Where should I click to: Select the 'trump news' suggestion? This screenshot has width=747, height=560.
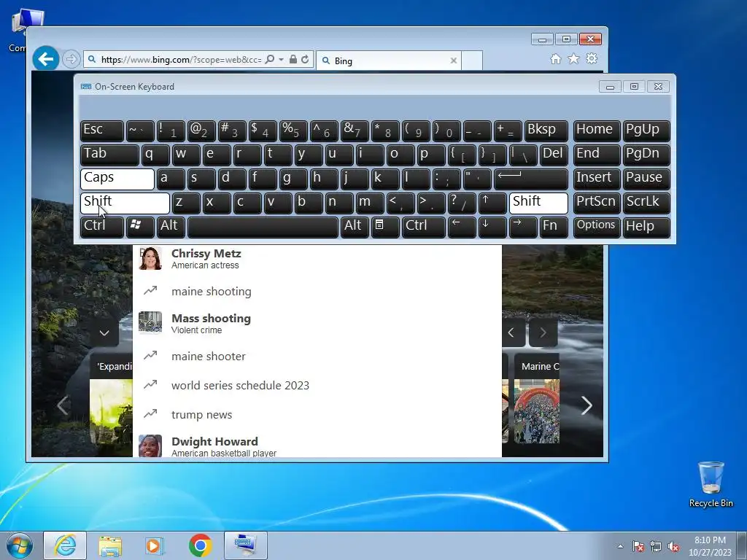[x=317, y=415]
